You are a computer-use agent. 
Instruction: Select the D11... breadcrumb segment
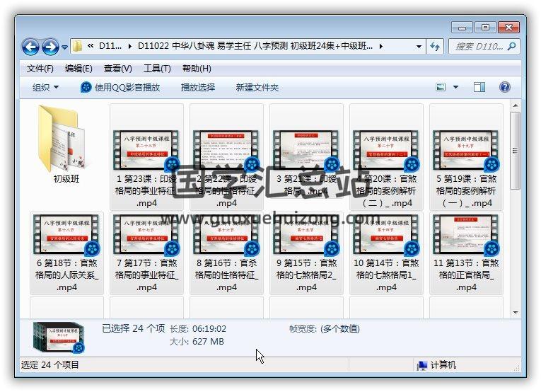pyautogui.click(x=110, y=46)
